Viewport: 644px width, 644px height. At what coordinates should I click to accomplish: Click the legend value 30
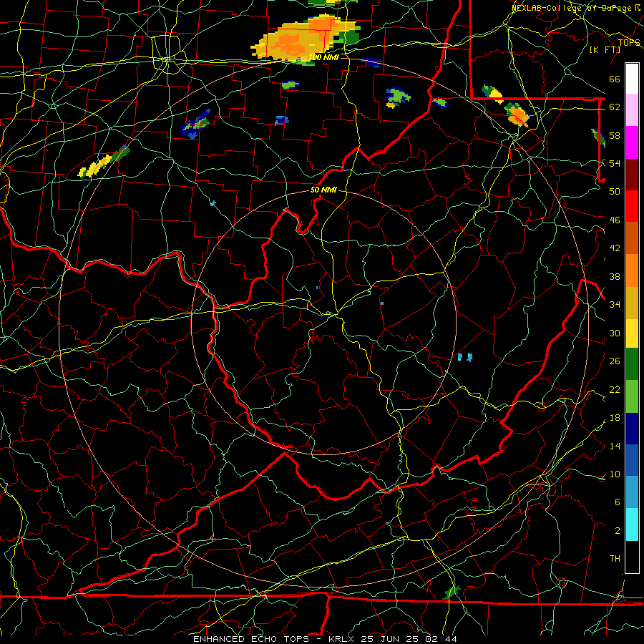click(x=614, y=333)
